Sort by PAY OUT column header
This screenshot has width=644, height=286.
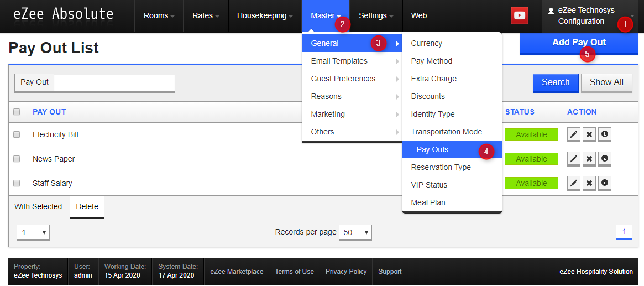pyautogui.click(x=49, y=112)
